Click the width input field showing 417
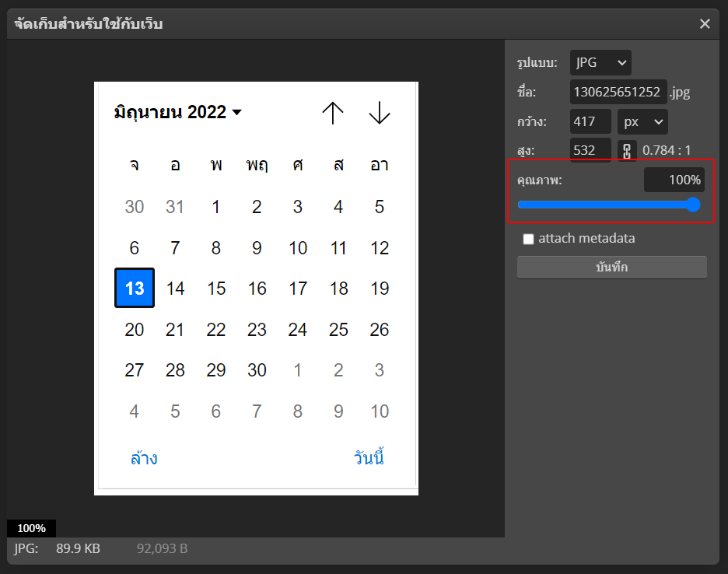Screen dimensions: 728x574 tap(590, 121)
